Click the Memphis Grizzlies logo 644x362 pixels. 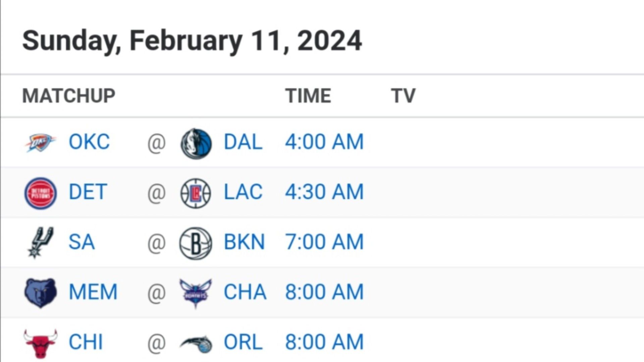tap(41, 293)
